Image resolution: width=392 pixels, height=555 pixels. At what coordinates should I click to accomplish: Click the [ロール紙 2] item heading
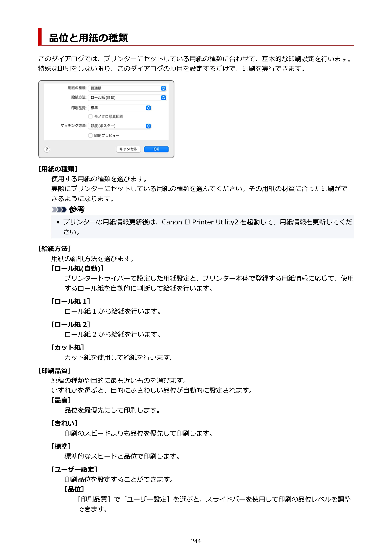[71, 325]
